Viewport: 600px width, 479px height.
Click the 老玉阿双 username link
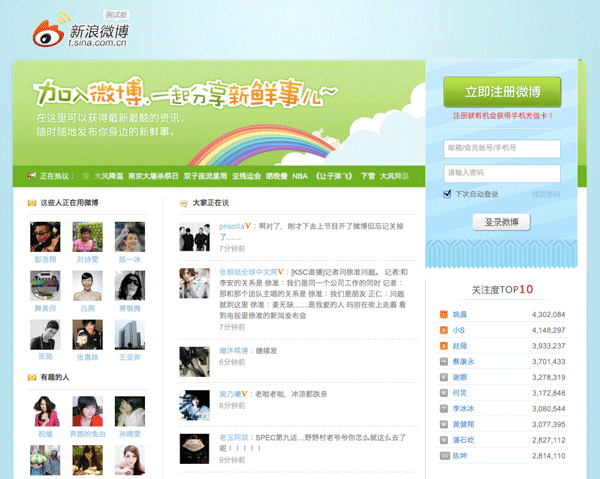pyautogui.click(x=233, y=438)
